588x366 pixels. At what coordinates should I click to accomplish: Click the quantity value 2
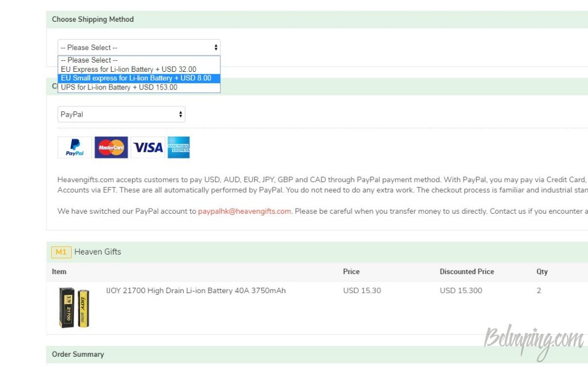coord(539,291)
